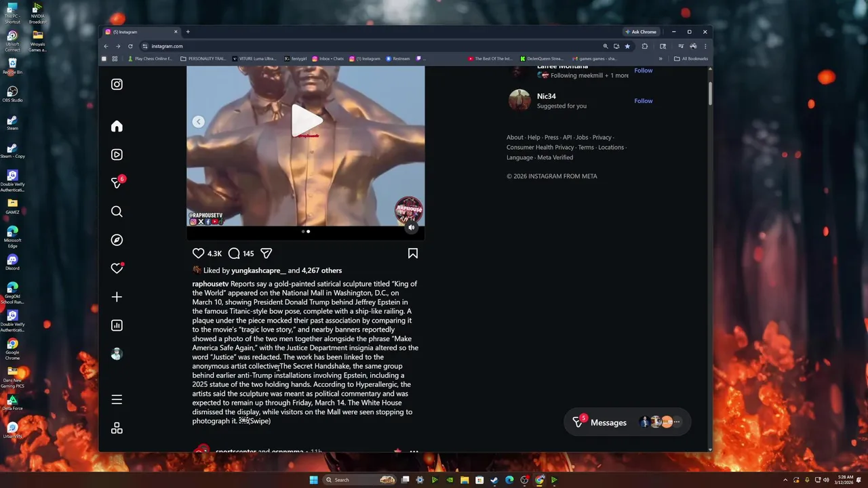868x488 pixels.
Task: Open the All Bookmarks folder
Action: click(691, 59)
